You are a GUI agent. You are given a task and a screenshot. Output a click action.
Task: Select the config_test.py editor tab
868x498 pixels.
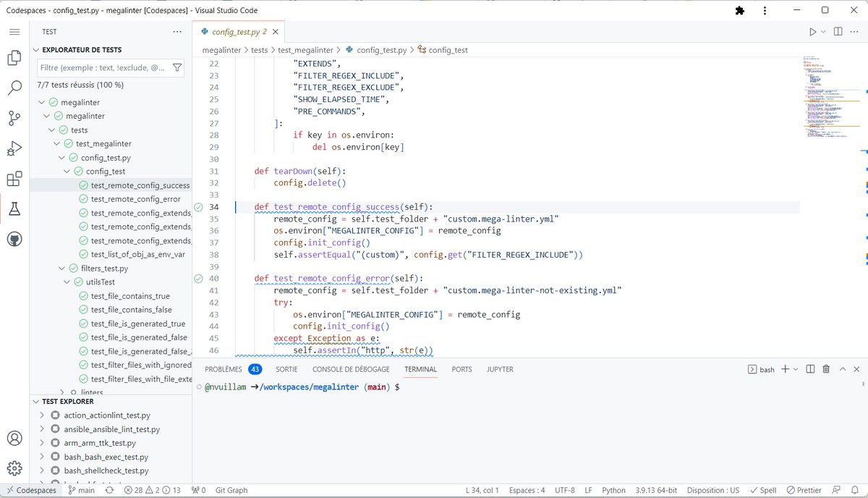(x=239, y=32)
